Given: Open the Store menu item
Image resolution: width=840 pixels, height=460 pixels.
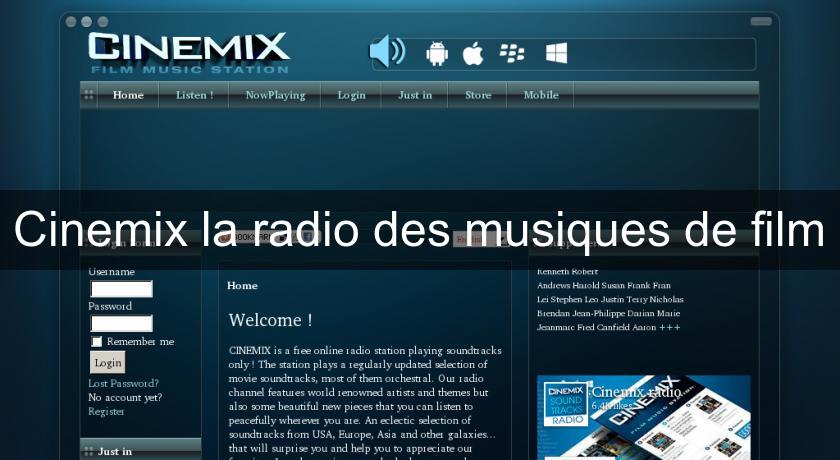Looking at the screenshot, I should tap(478, 95).
